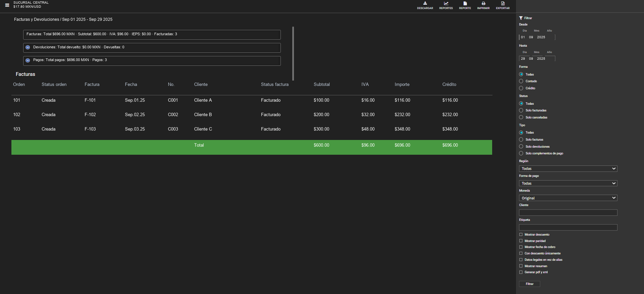Image resolution: width=644 pixels, height=294 pixels.
Task: Collapse the Pagos summary arrow icon
Action: click(28, 60)
